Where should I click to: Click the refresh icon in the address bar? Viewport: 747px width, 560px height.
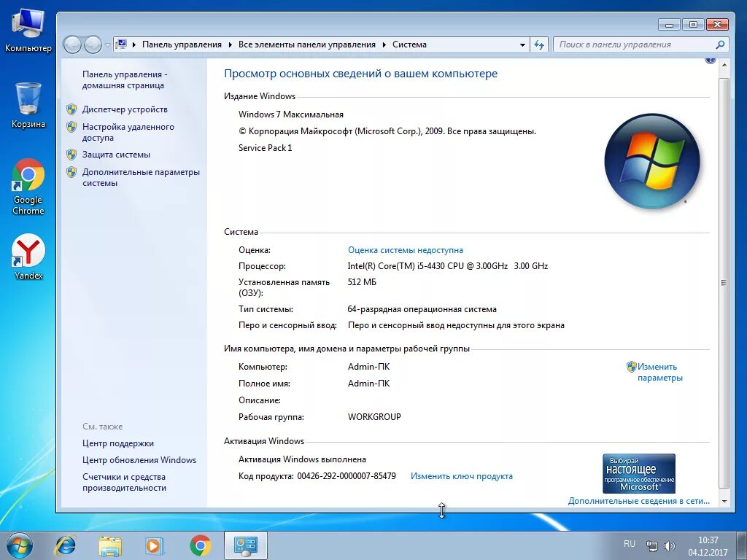539,44
